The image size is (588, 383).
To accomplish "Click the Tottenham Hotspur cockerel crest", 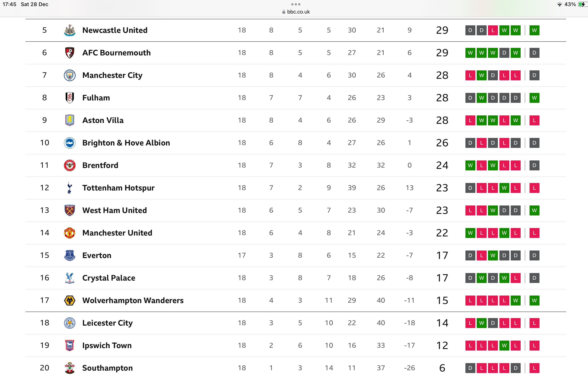I will 70,188.
